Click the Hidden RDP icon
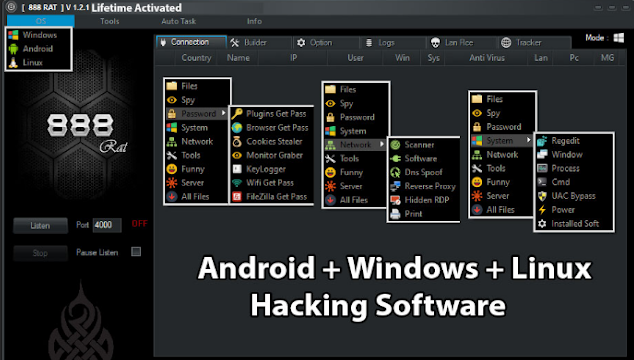The width and height of the screenshot is (634, 360). pos(395,200)
